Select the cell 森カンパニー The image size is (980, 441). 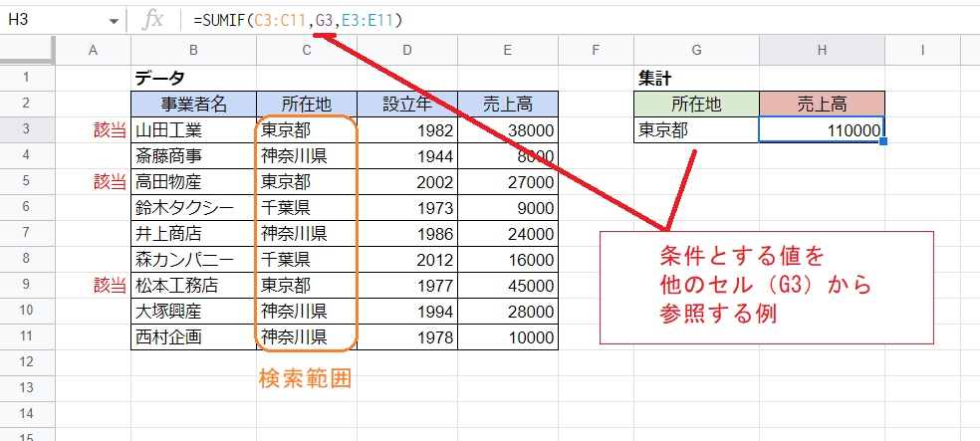point(194,259)
